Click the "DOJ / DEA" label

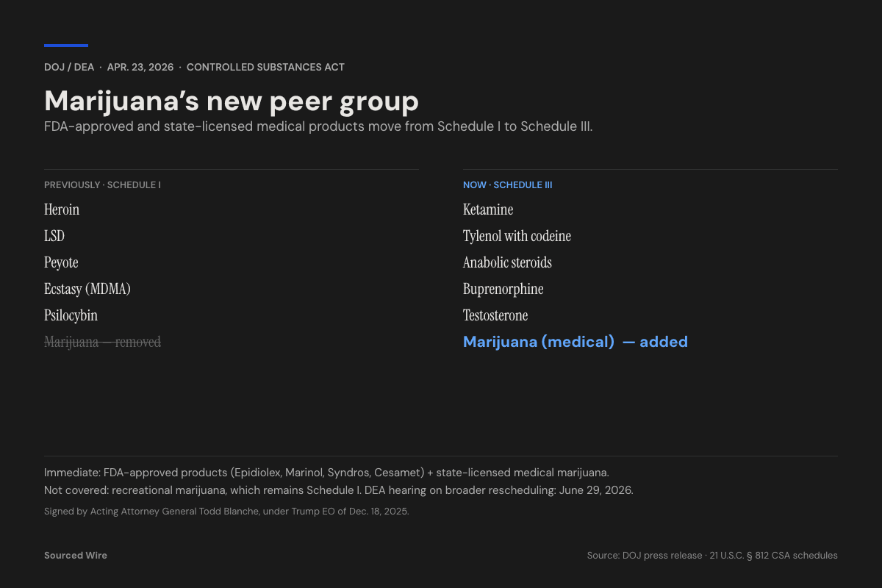point(69,67)
